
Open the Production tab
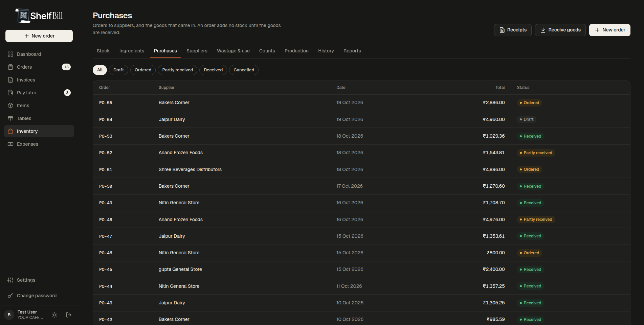click(296, 51)
